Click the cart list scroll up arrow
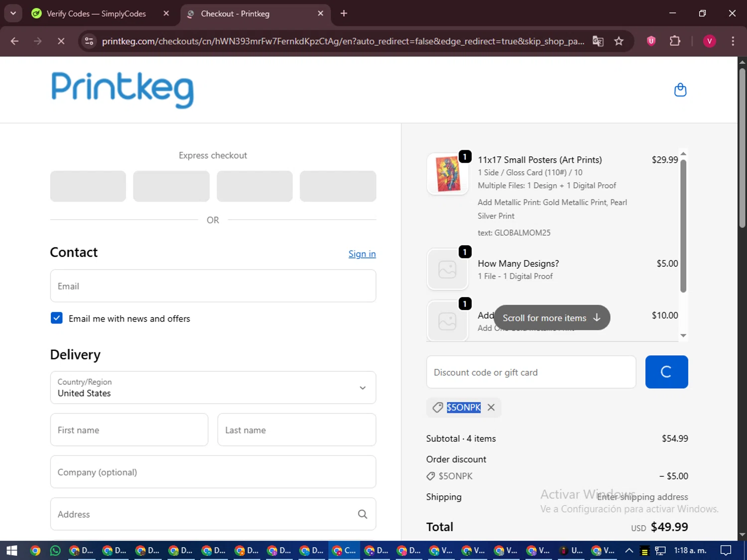Screen dimensions: 747x560 click(683, 154)
